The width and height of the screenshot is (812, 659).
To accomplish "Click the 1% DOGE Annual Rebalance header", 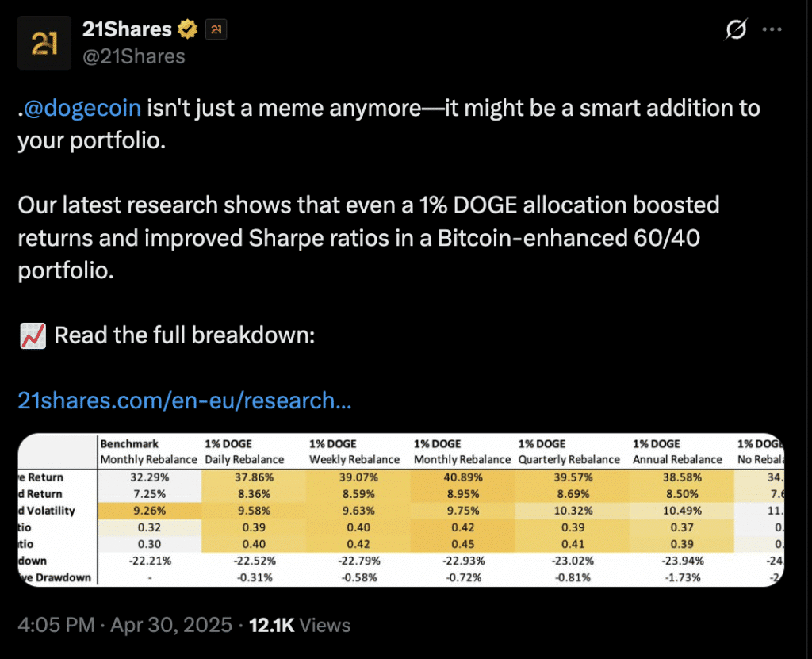I will [677, 452].
